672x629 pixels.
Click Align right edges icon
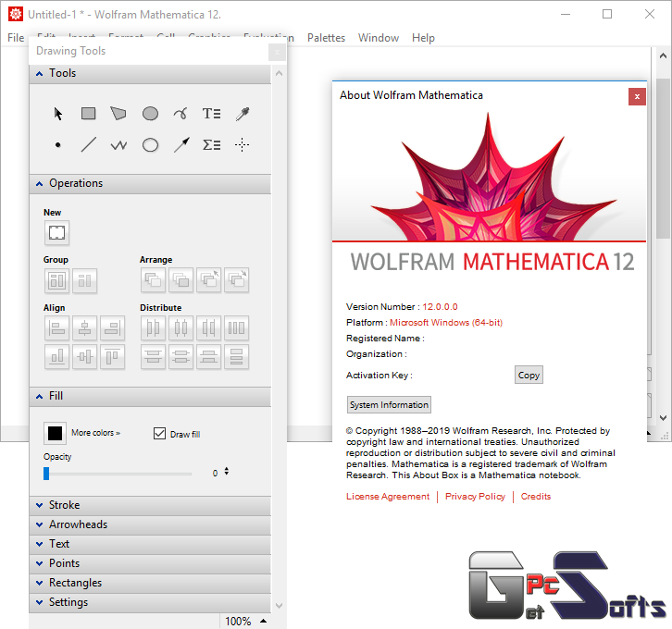point(113,328)
